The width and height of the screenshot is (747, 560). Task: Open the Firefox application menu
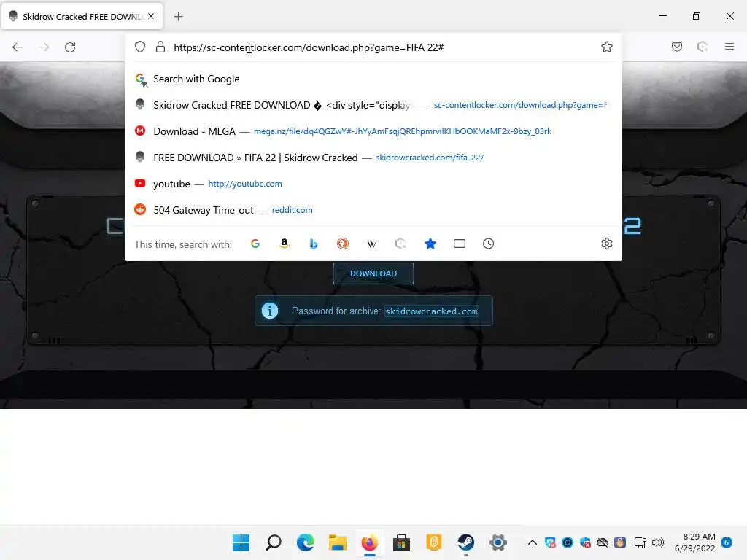tap(729, 47)
